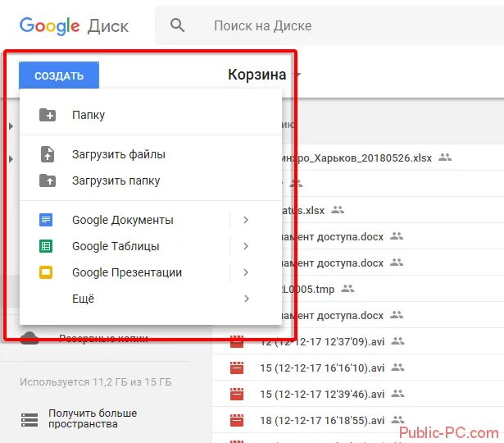
Task: Expand the first sidebar tree triangle
Action: [11, 126]
